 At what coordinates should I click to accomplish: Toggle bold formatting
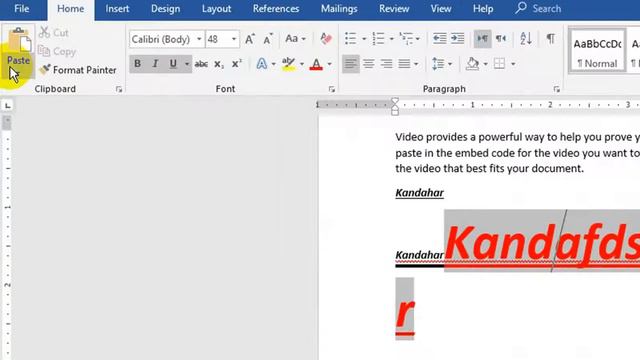[138, 64]
